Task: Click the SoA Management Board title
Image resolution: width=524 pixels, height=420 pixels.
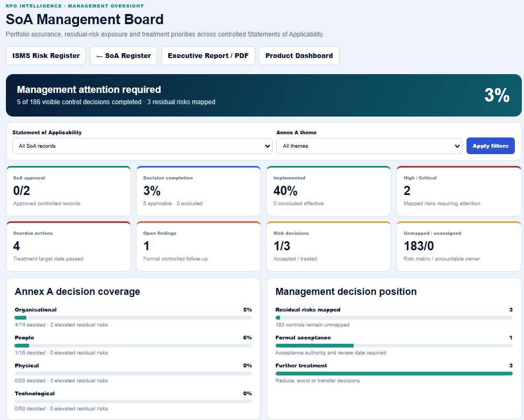Action: [84, 19]
